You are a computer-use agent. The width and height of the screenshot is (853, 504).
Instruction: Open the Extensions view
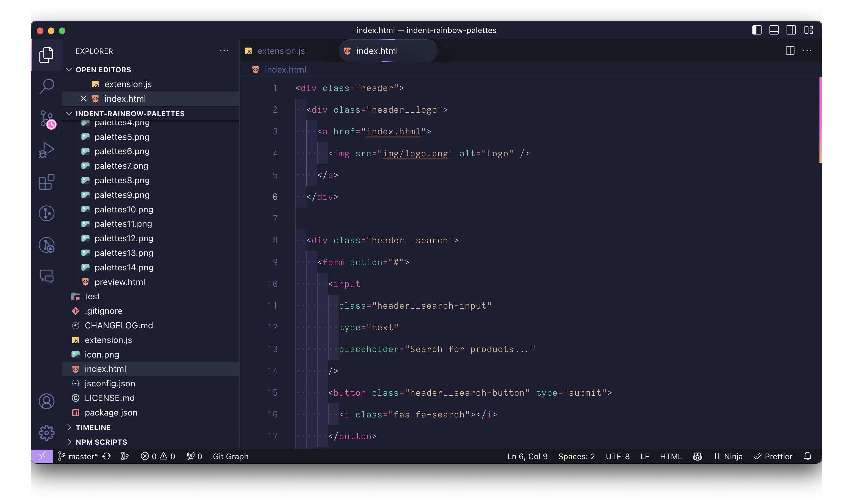tap(46, 182)
